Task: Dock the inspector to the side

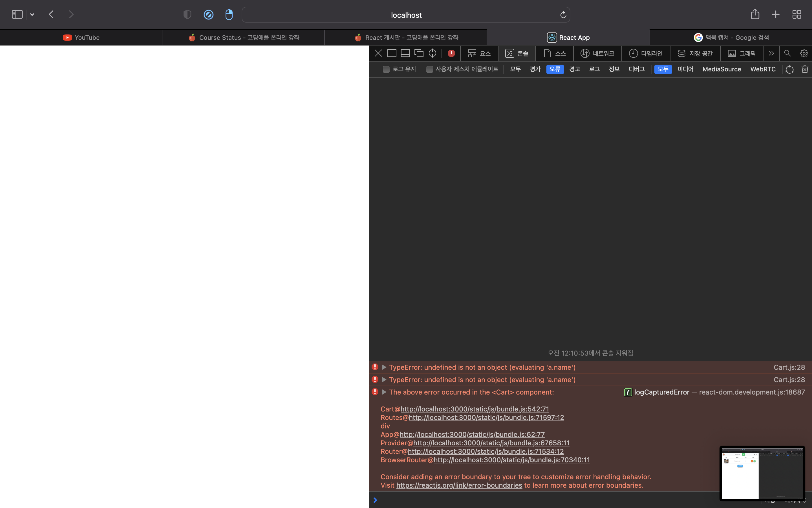Action: (392, 53)
